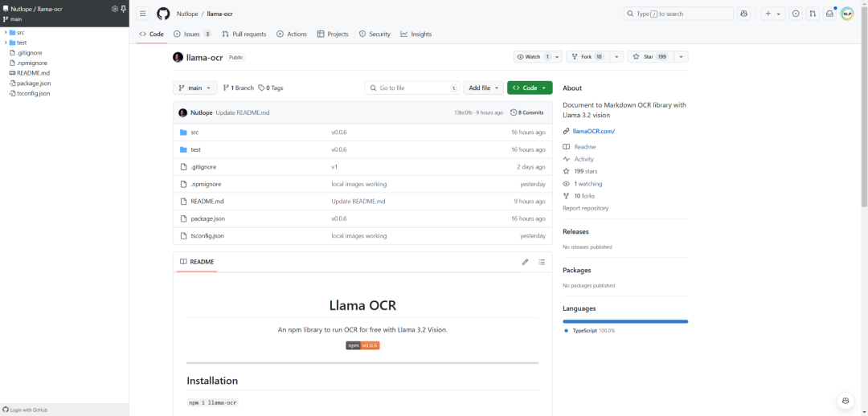Open the Nutlope commit author link
The width and height of the screenshot is (868, 416).
(x=201, y=113)
